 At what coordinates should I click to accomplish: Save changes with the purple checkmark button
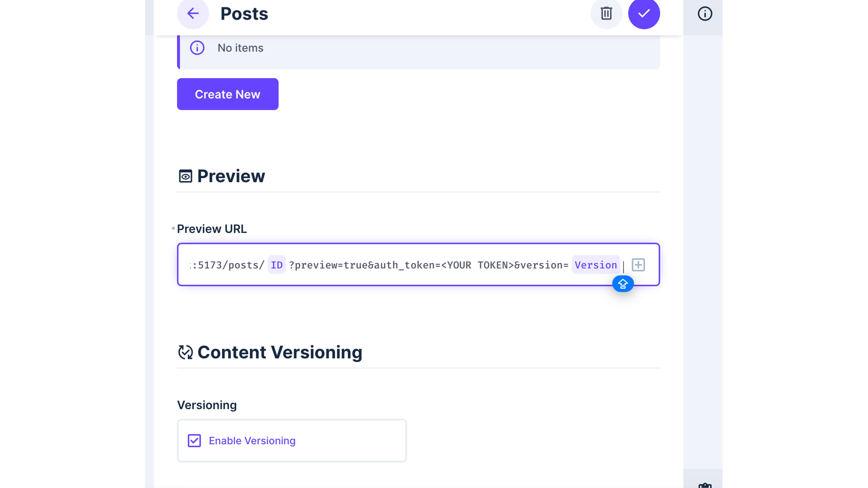point(644,13)
